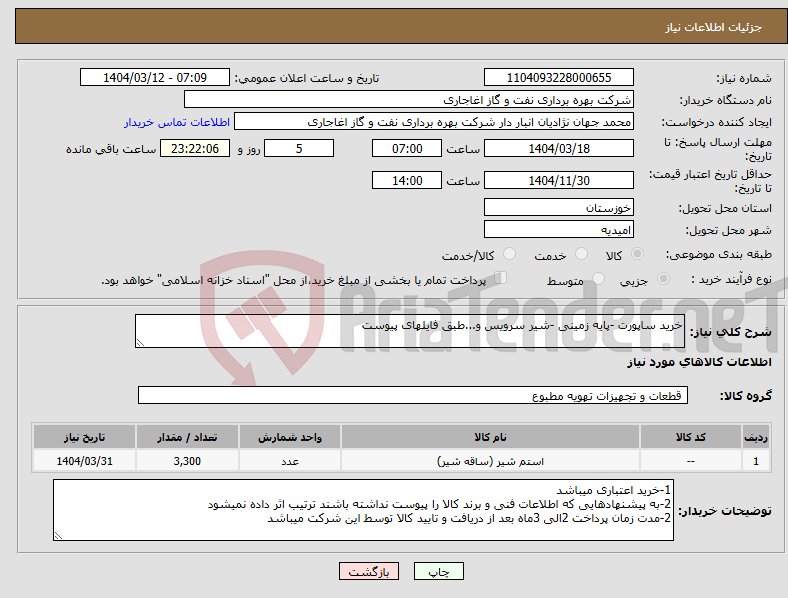
Task: Click the request creator name field
Action: [x=434, y=122]
